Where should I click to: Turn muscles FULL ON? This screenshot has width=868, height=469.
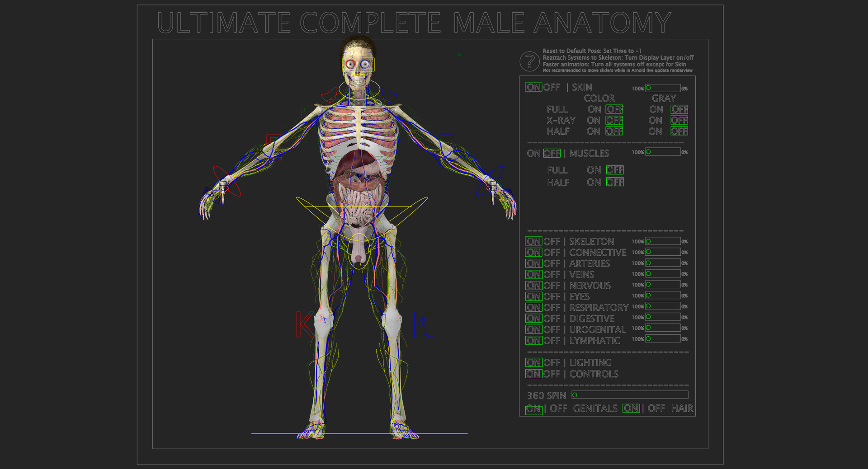click(594, 170)
